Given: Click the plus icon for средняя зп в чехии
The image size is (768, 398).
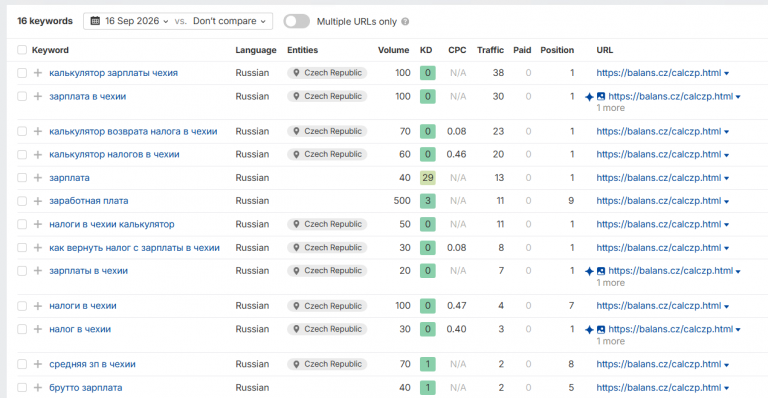Looking at the screenshot, I should pos(38,364).
